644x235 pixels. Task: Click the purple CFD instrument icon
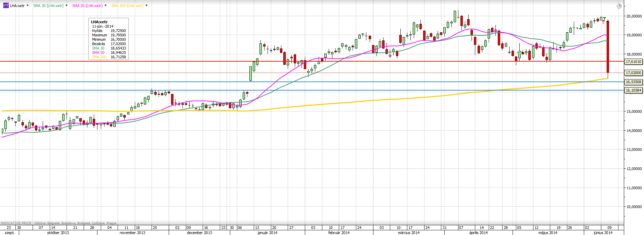click(6, 6)
